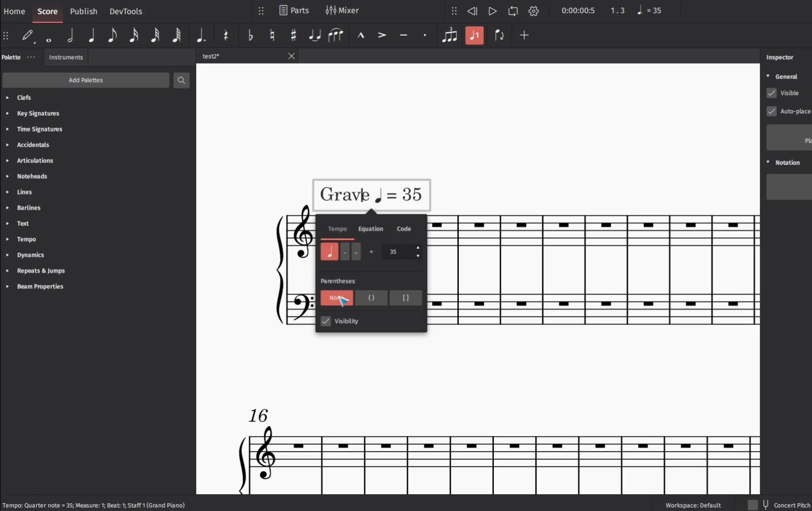Toggle the pencil note input mode

click(x=27, y=35)
